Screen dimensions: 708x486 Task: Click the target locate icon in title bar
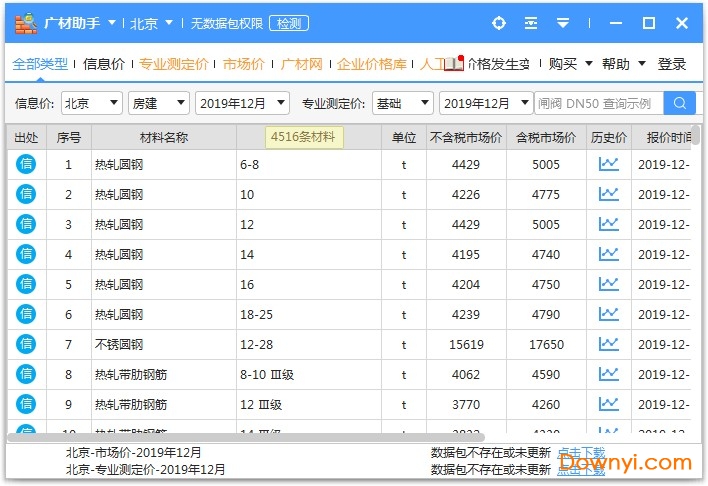pos(499,23)
